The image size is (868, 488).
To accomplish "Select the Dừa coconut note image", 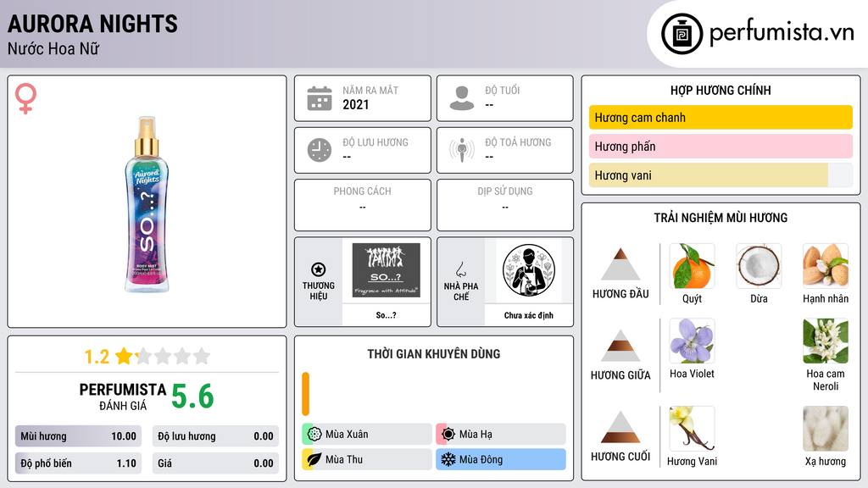I will click(759, 266).
